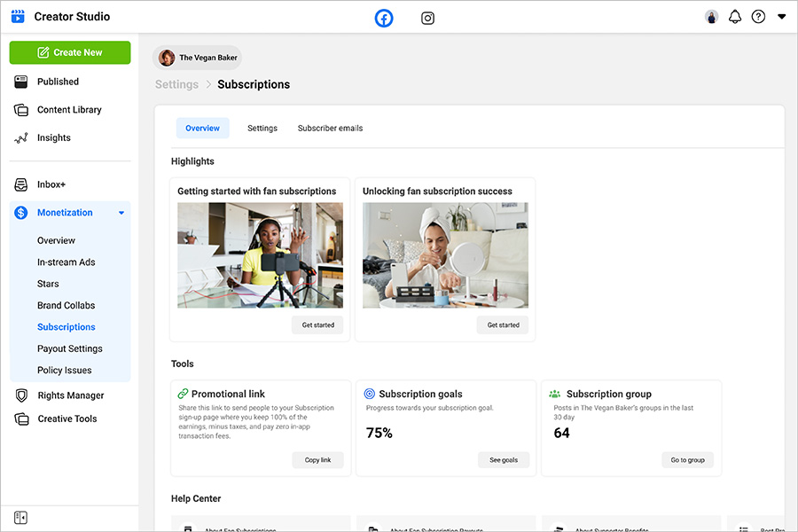Image resolution: width=798 pixels, height=532 pixels.
Task: Open account dropdown arrow at top right
Action: click(781, 17)
